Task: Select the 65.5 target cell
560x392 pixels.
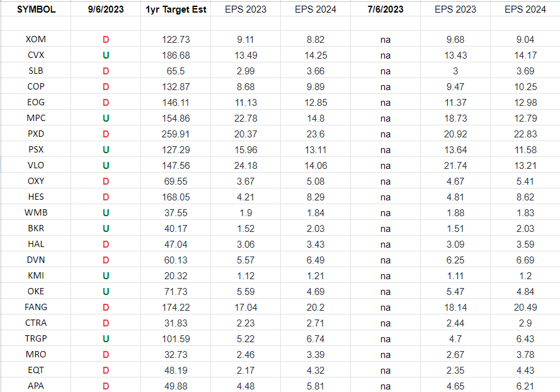Action: point(176,71)
